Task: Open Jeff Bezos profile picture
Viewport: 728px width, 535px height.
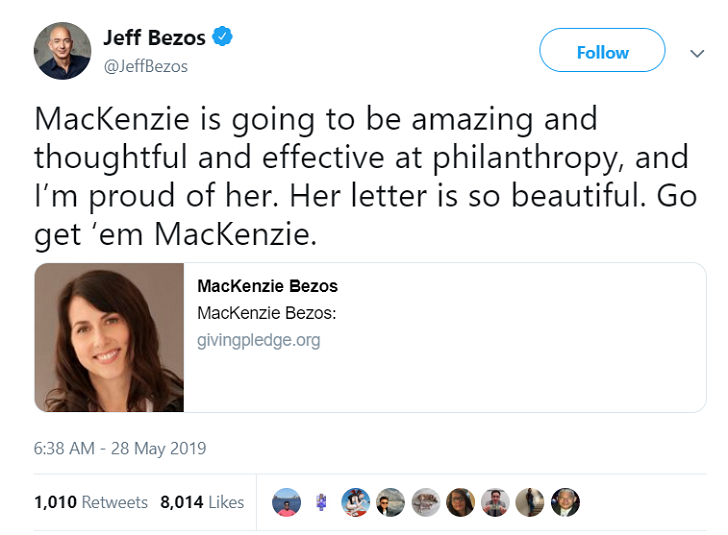Action: pos(62,51)
